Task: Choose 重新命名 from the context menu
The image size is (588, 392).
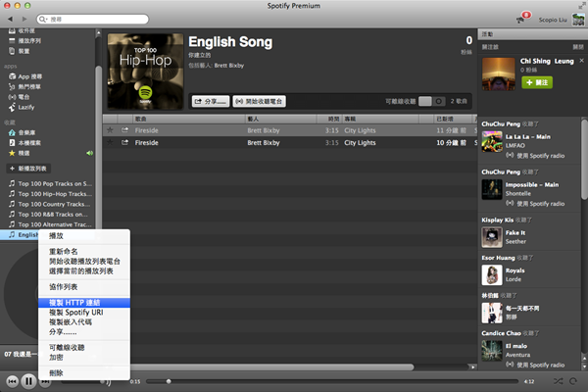Action: pos(84,251)
